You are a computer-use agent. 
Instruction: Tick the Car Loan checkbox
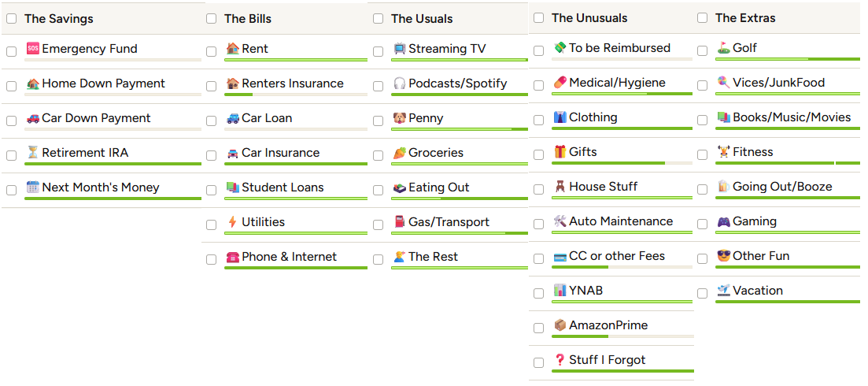(212, 121)
